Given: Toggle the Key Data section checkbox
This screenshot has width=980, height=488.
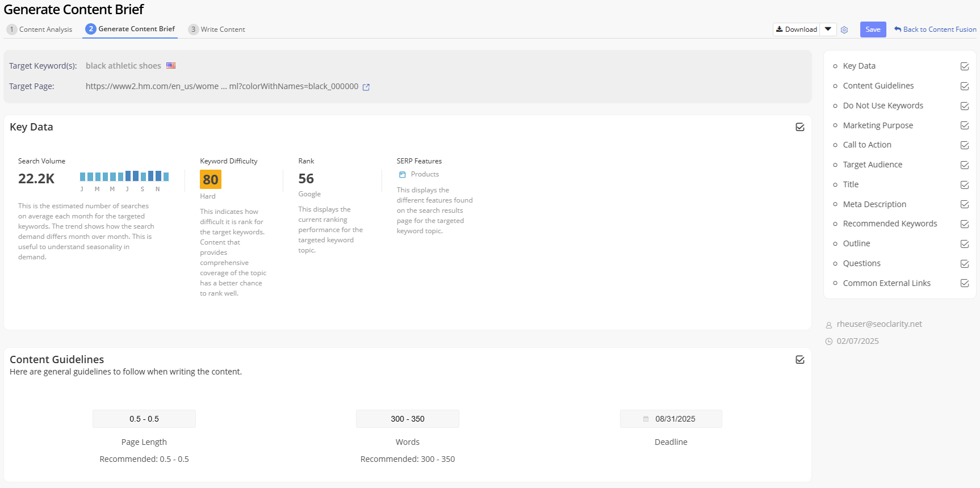Looking at the screenshot, I should click(800, 127).
